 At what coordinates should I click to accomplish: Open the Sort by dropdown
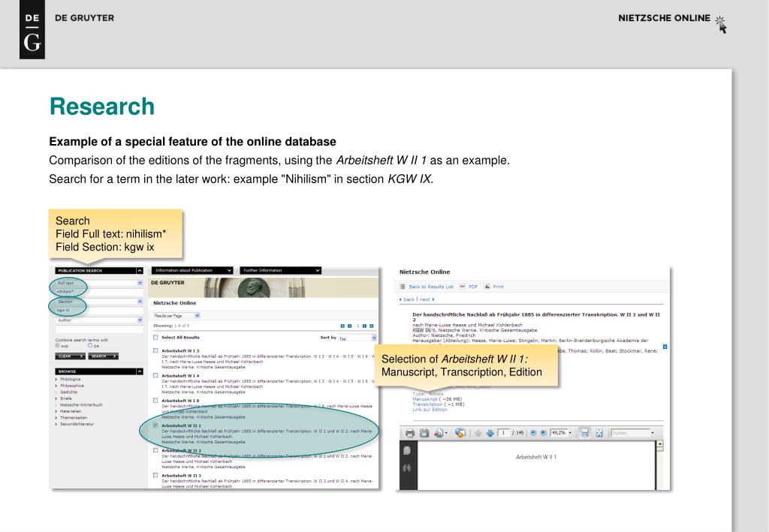click(x=357, y=338)
